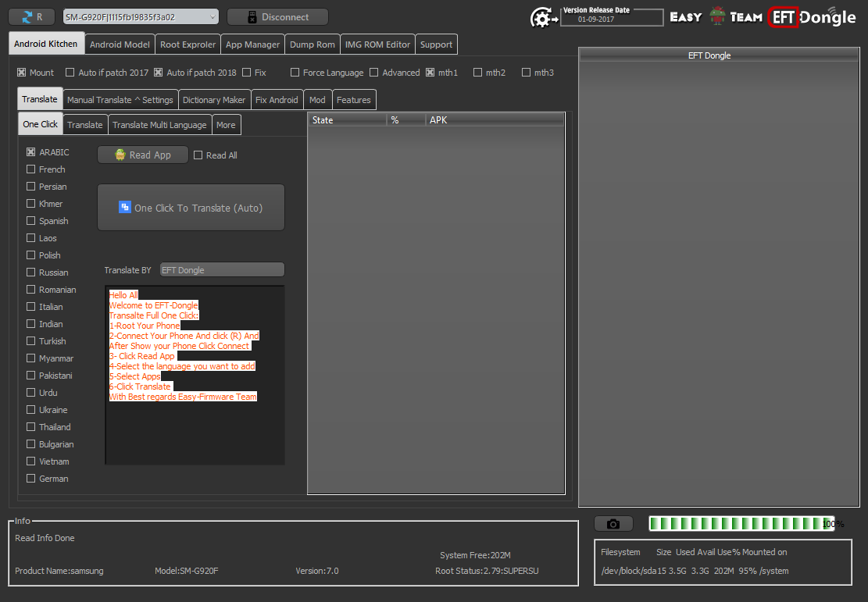
Task: Click the R refresh button
Action: (31, 17)
